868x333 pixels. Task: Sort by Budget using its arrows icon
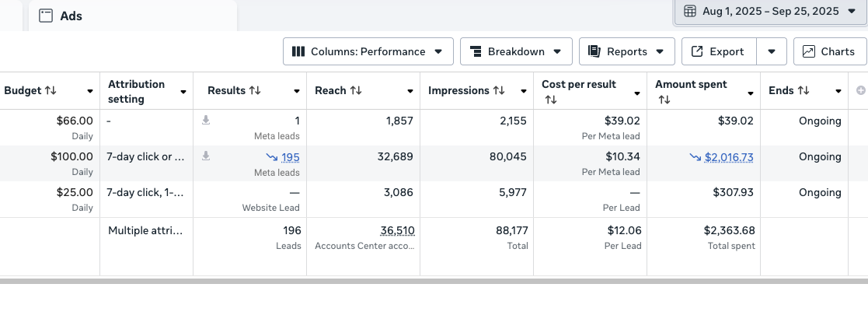[x=51, y=91]
